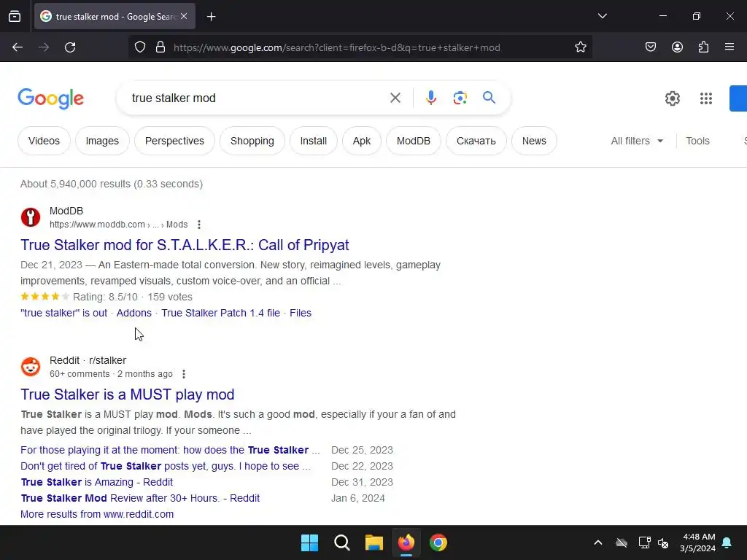Image resolution: width=747 pixels, height=560 pixels.
Task: Clear the search query with X
Action: point(395,98)
